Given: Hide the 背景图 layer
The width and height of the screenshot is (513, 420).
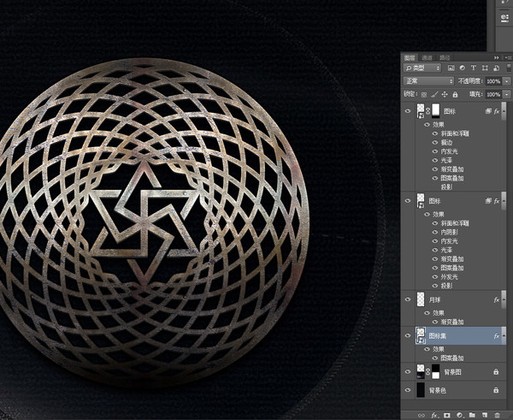Looking at the screenshot, I should (408, 371).
